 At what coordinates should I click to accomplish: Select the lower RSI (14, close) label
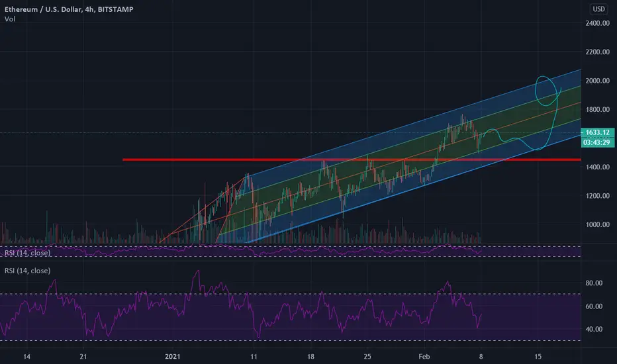tap(28, 271)
